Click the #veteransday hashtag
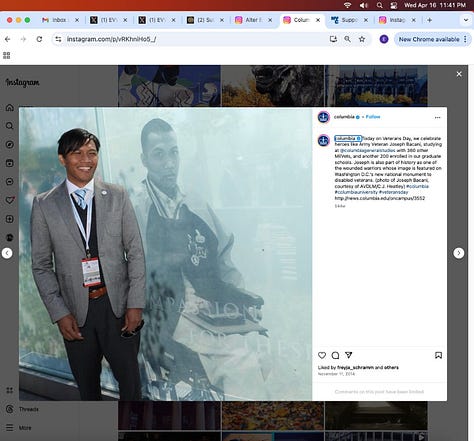This screenshot has height=441, width=474. 393,192
